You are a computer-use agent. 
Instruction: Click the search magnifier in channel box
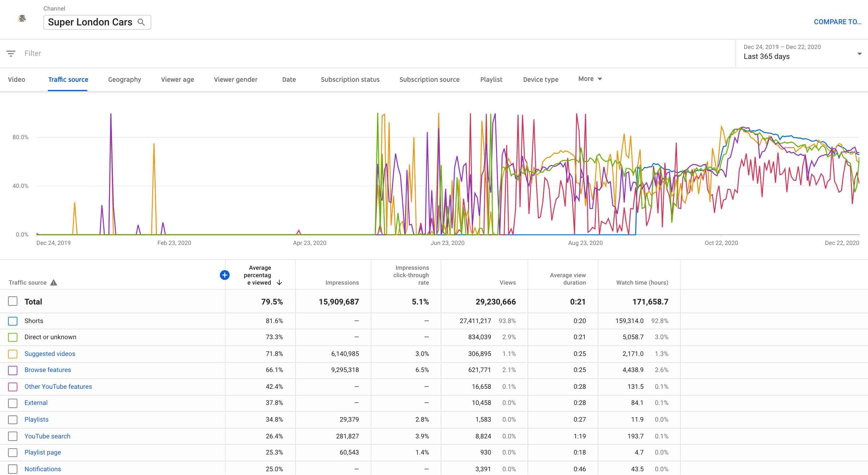pos(141,22)
